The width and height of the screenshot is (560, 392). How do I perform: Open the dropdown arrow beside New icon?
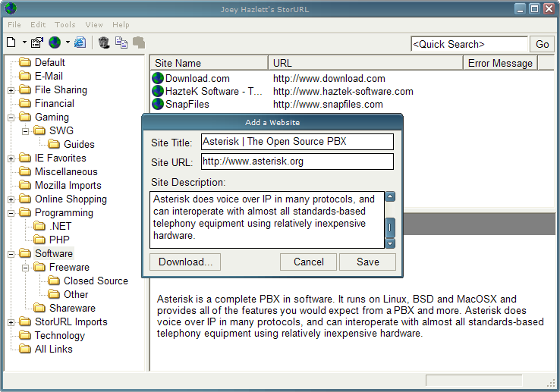tap(24, 43)
